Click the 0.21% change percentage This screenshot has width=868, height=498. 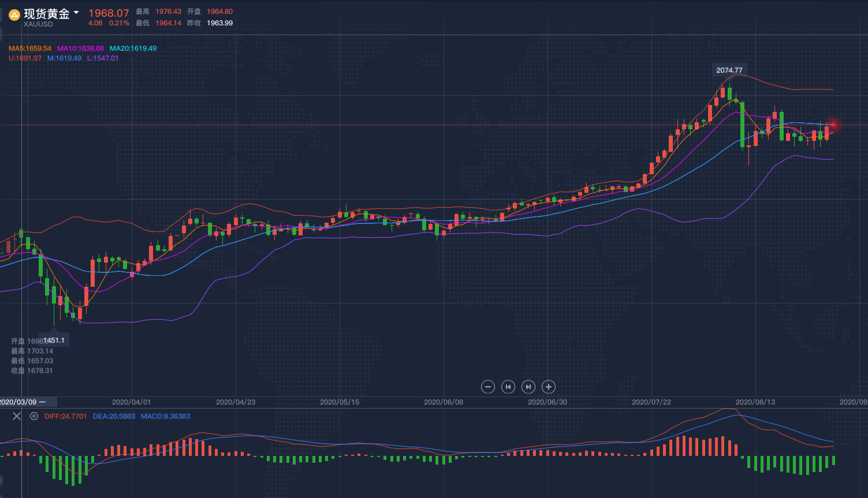point(120,23)
